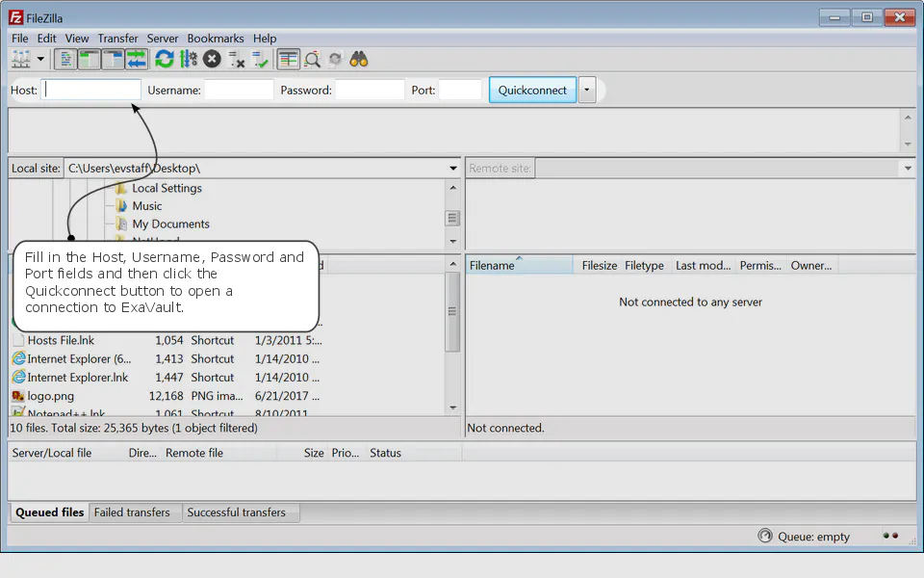
Task: Click the My Documents folder icon
Action: point(121,224)
